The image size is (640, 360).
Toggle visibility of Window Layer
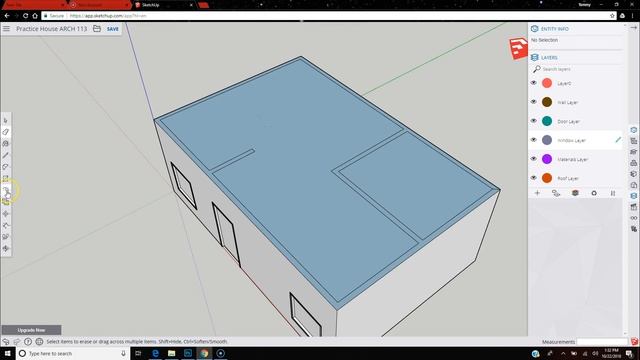[x=533, y=140]
